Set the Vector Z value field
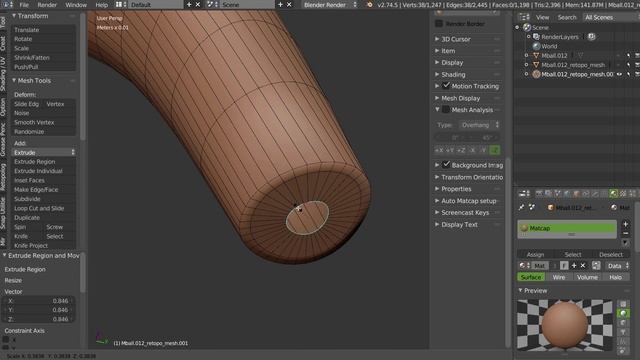 click(39, 319)
